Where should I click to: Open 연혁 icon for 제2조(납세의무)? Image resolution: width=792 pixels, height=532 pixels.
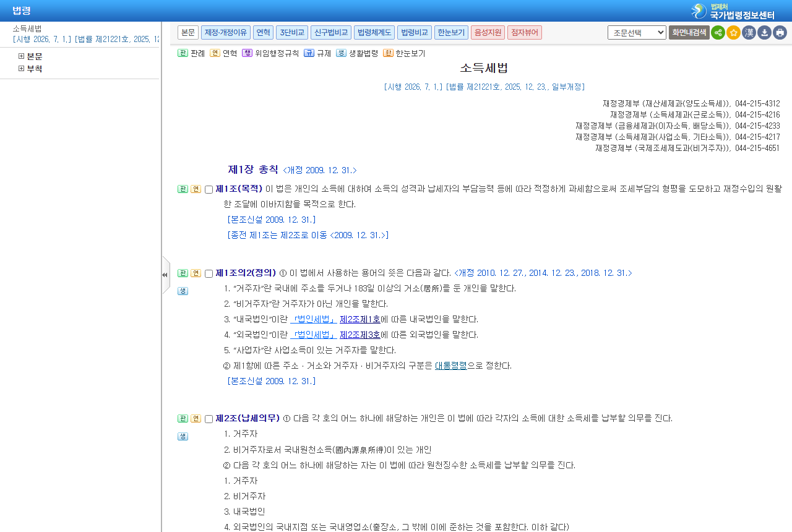(x=196, y=419)
